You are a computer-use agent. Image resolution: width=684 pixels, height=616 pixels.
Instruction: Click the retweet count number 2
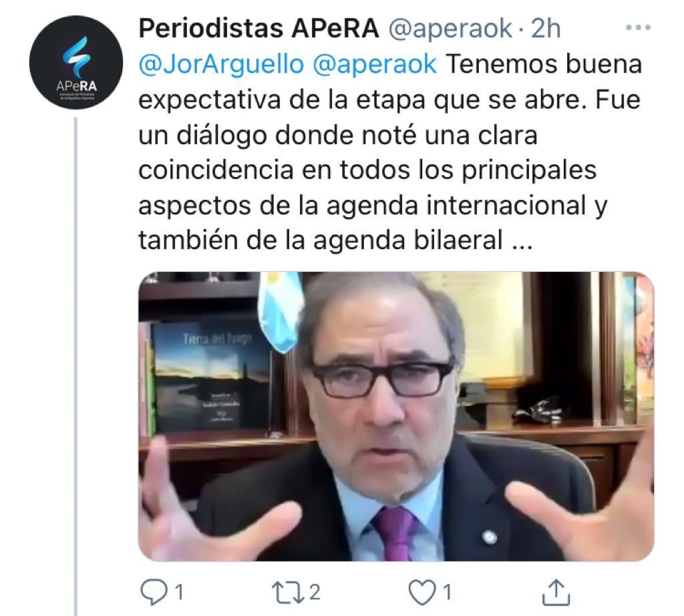click(x=315, y=593)
